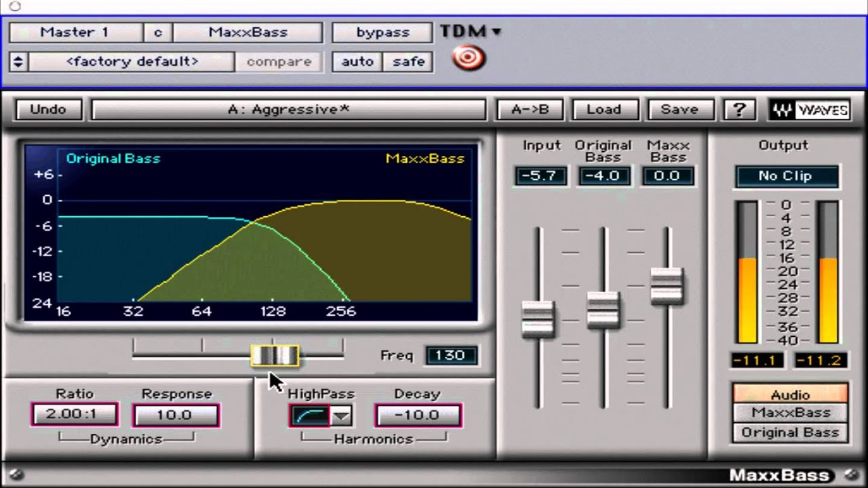
Task: Click the 64 frequency axis label
Action: [x=201, y=311]
